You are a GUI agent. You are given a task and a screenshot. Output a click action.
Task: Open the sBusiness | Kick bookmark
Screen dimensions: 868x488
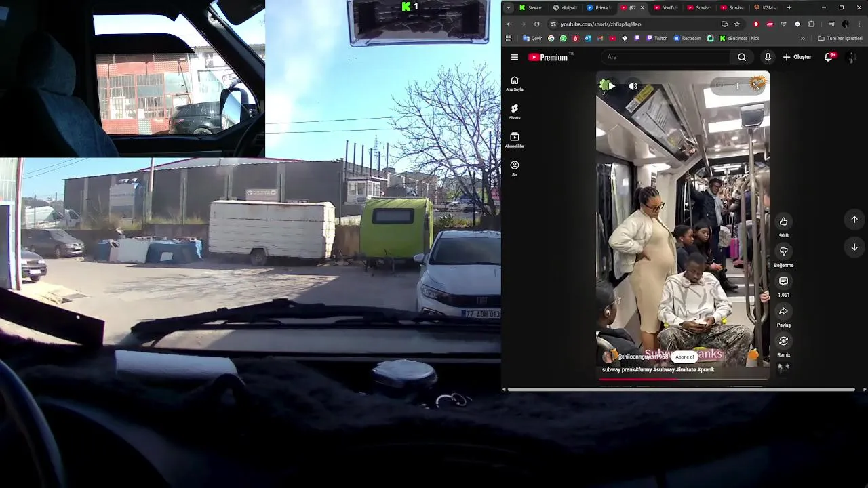(x=740, y=39)
